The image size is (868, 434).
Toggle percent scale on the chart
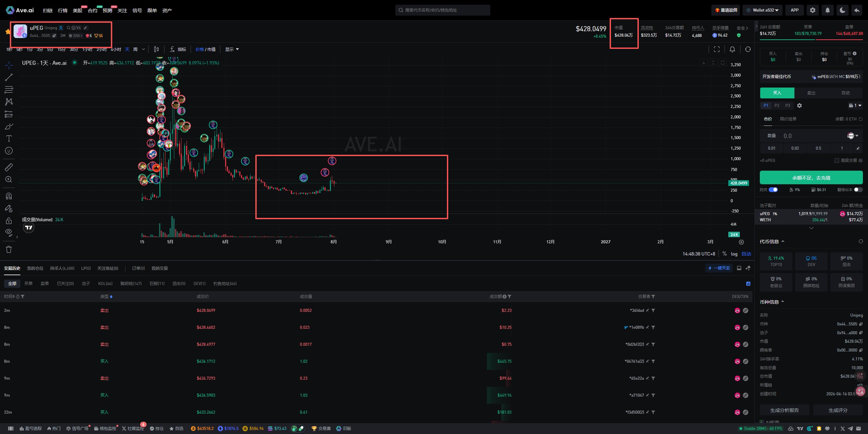click(x=725, y=254)
